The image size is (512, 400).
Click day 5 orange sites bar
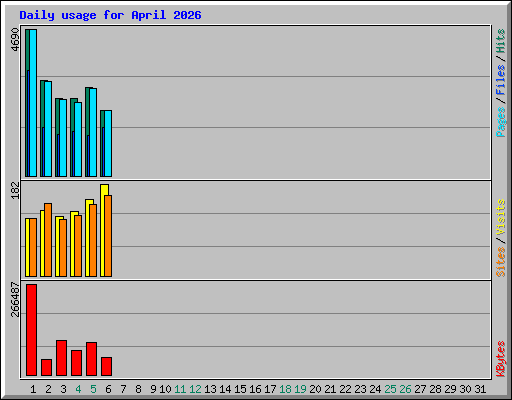tap(93, 240)
